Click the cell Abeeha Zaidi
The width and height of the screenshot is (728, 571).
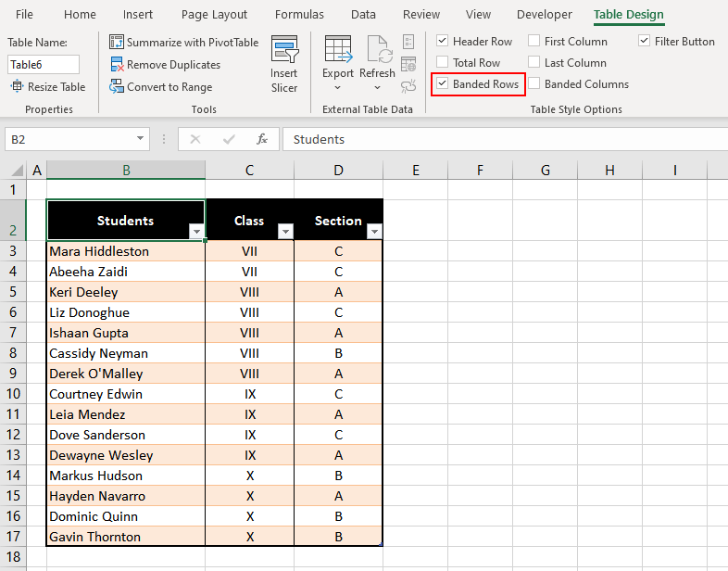126,272
